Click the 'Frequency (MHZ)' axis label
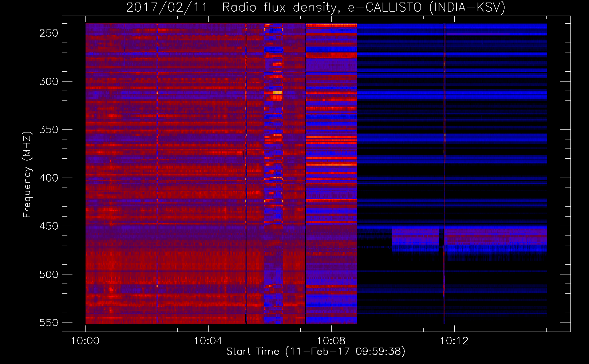The height and width of the screenshot is (364, 589). click(x=27, y=174)
